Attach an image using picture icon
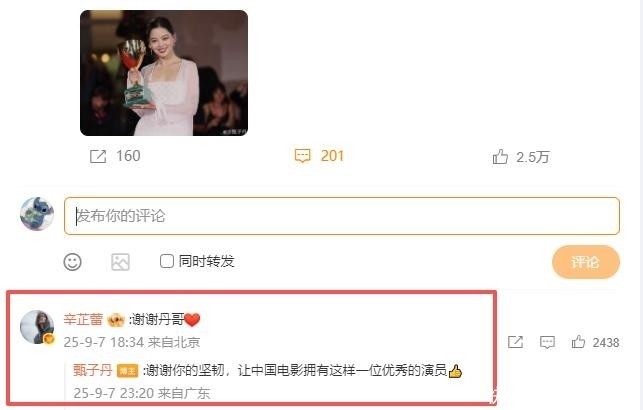The width and height of the screenshot is (643, 410). pyautogui.click(x=121, y=262)
